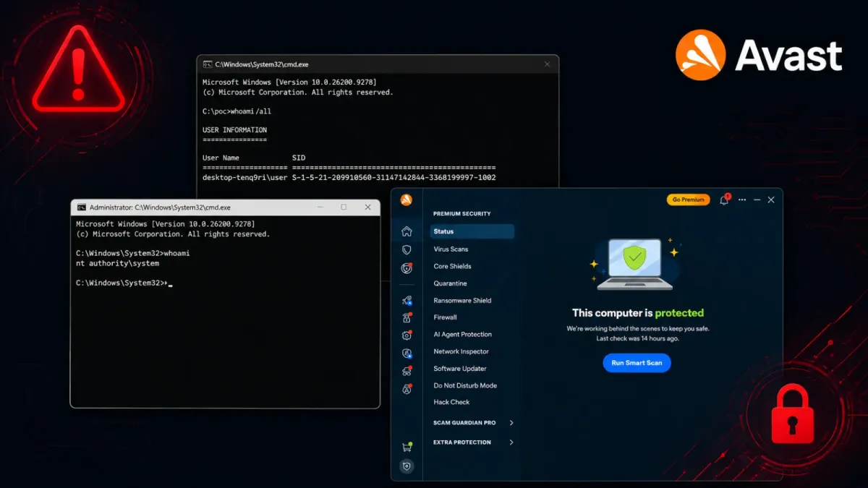Open Network Inspector
Viewport: 868px width, 488px height.
click(x=461, y=351)
